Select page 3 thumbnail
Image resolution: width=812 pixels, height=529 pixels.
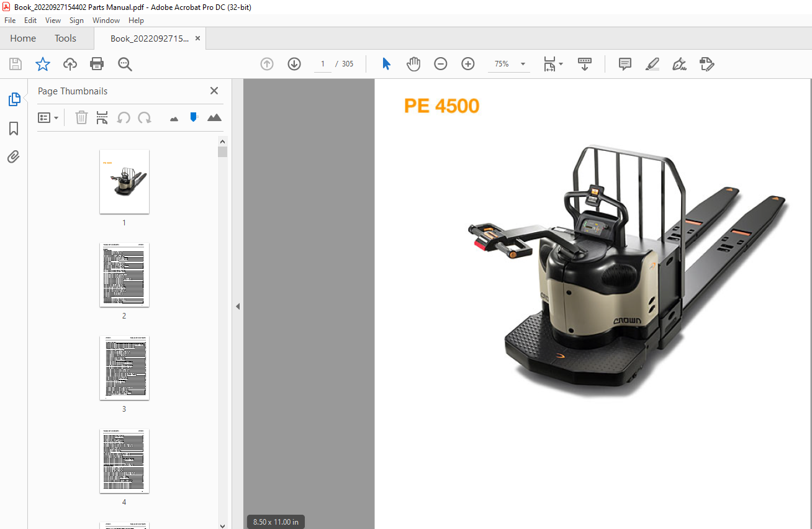[124, 368]
